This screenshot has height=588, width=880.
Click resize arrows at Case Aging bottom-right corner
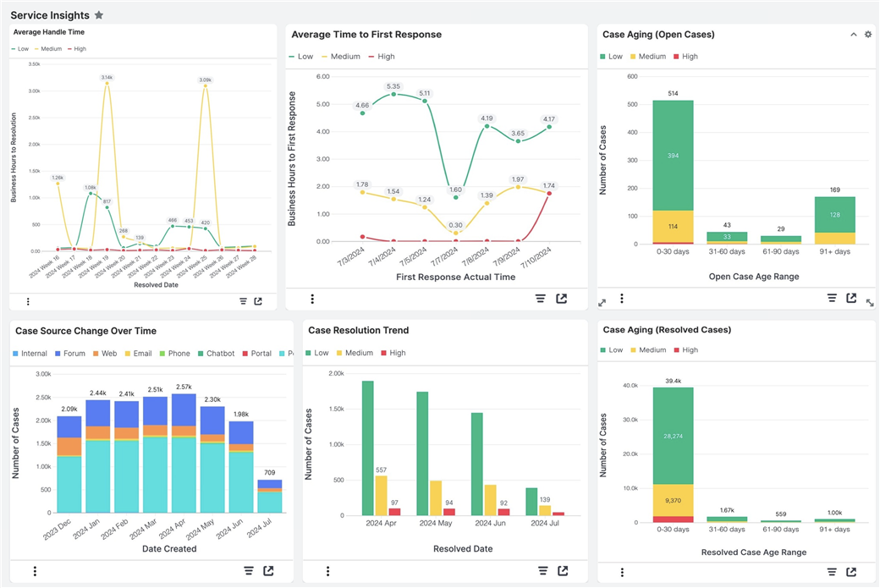click(870, 303)
